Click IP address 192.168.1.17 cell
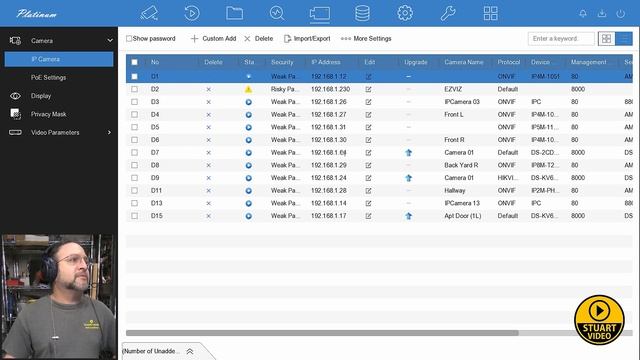 [x=329, y=216]
